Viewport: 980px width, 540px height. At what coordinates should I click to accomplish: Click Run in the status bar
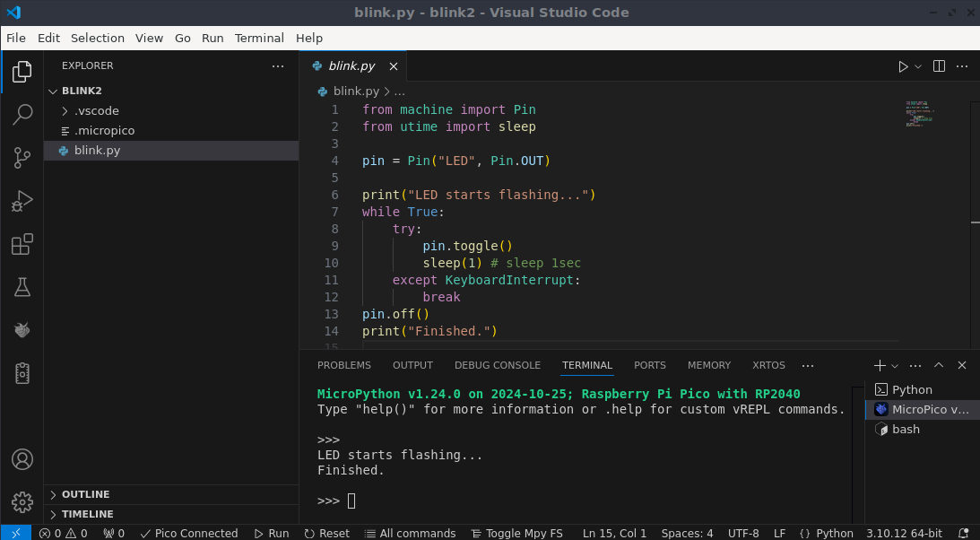pyautogui.click(x=272, y=533)
